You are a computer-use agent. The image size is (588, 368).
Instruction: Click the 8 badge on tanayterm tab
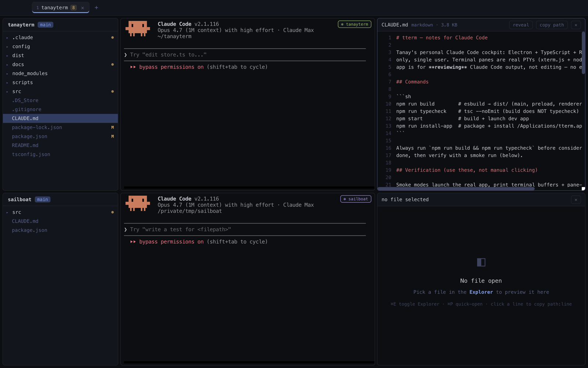point(73,8)
